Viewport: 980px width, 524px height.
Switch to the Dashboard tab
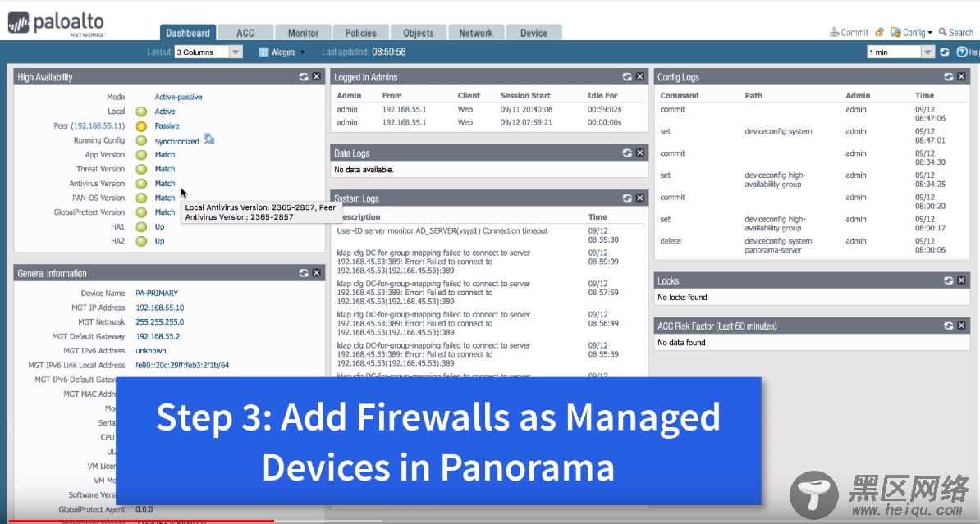coord(188,33)
